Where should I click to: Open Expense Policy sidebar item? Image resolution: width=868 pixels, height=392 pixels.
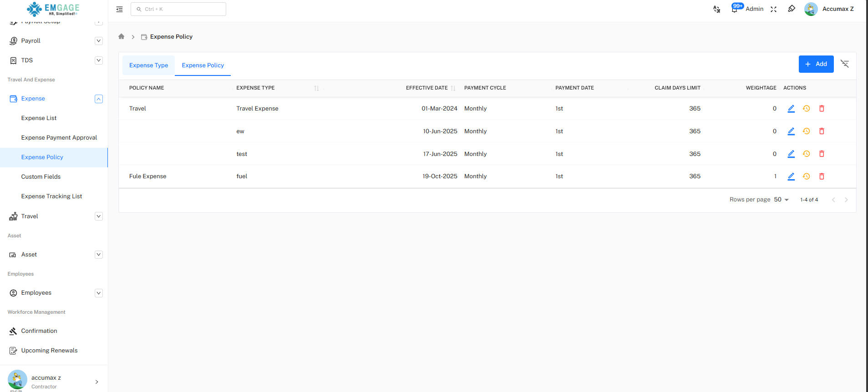pos(54,157)
